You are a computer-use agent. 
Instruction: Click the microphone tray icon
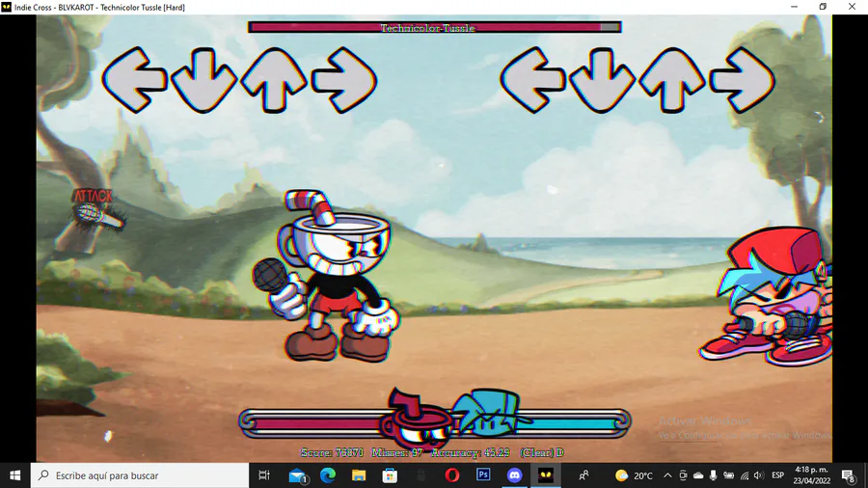[x=714, y=475]
